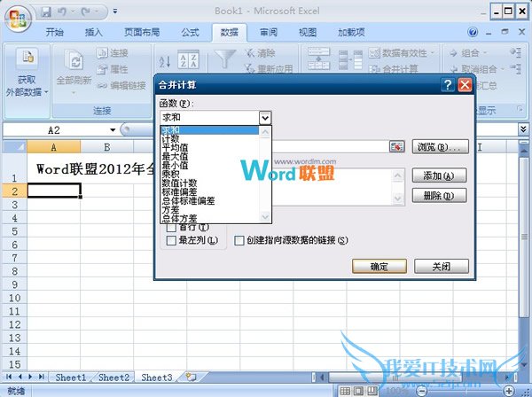Screen dimensions: 532x397
Task: Click the 删除(D) button
Action: coord(439,196)
